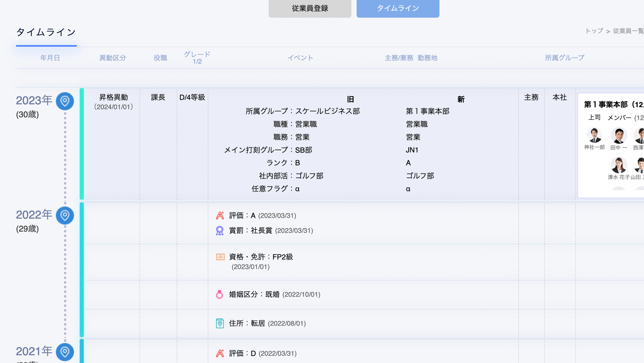Screen dimensions: 644x363
Task: Click the 資格・免許 FP2級 certificate icon
Action: 220,257
